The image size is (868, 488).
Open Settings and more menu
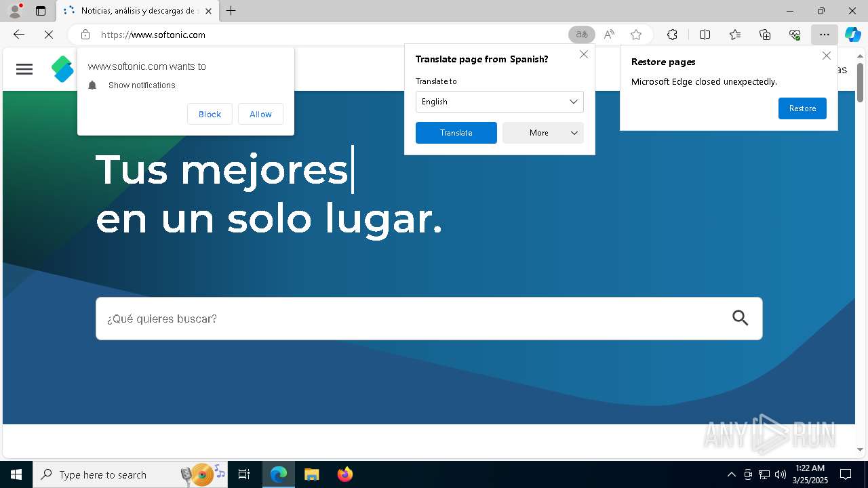point(825,35)
